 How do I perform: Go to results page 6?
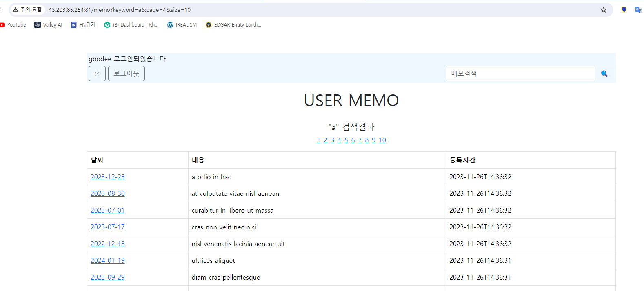(x=353, y=140)
